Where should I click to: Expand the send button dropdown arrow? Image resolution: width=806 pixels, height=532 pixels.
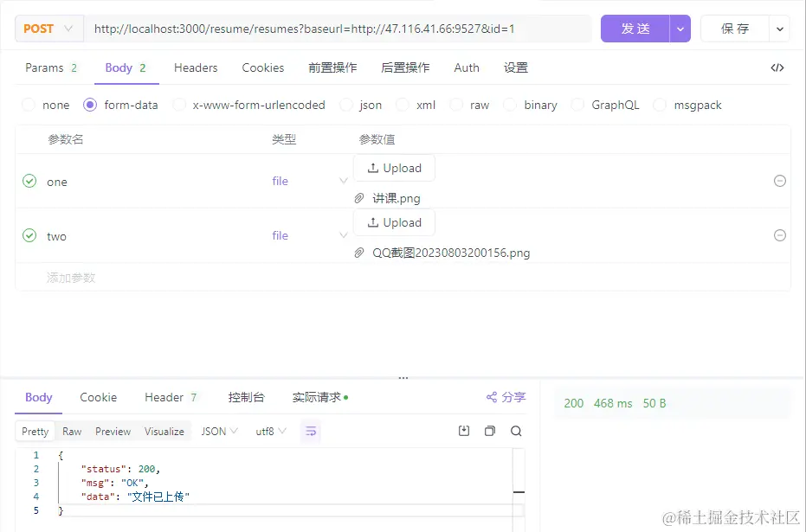pyautogui.click(x=680, y=29)
